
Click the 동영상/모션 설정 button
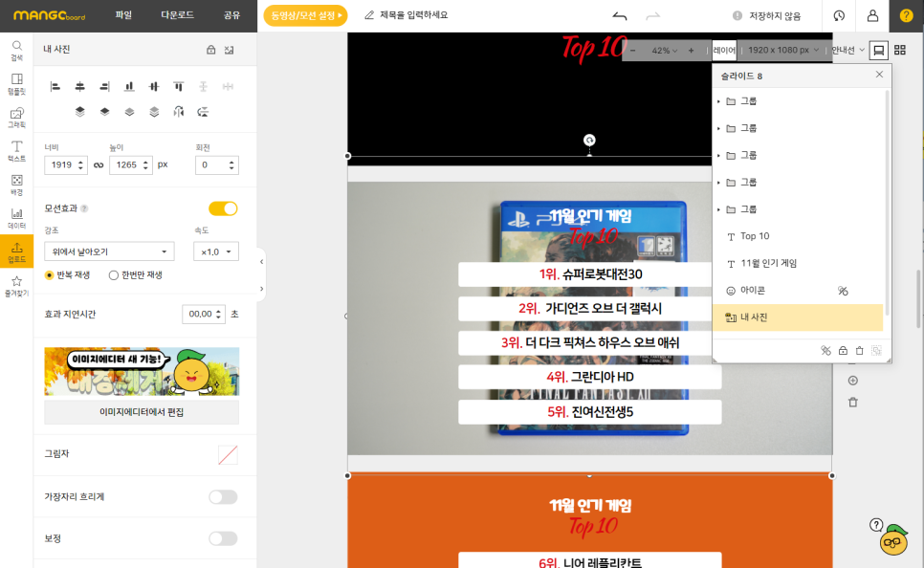coord(305,15)
